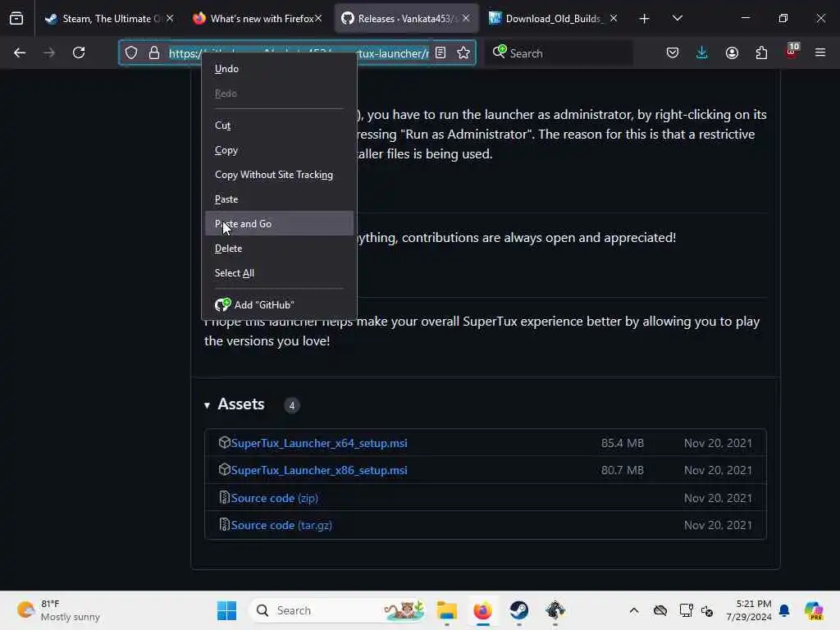Open the Firefox hamburger application menu

coord(820,52)
